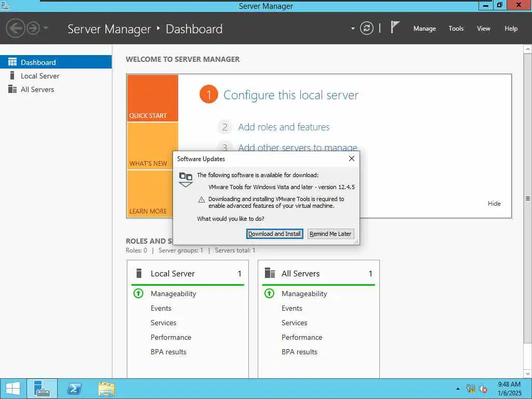Hide the welcome tile

[494, 203]
